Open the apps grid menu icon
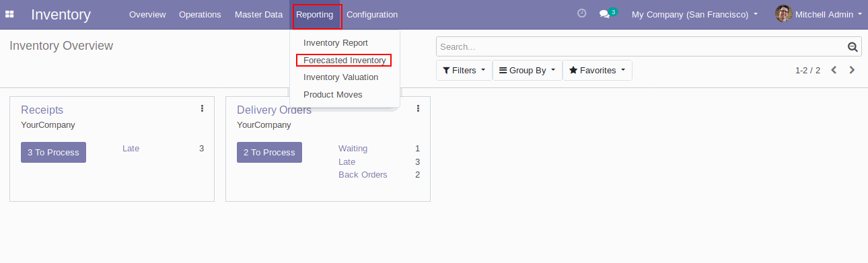Screen dimensions: 868x263 pyautogui.click(x=9, y=14)
